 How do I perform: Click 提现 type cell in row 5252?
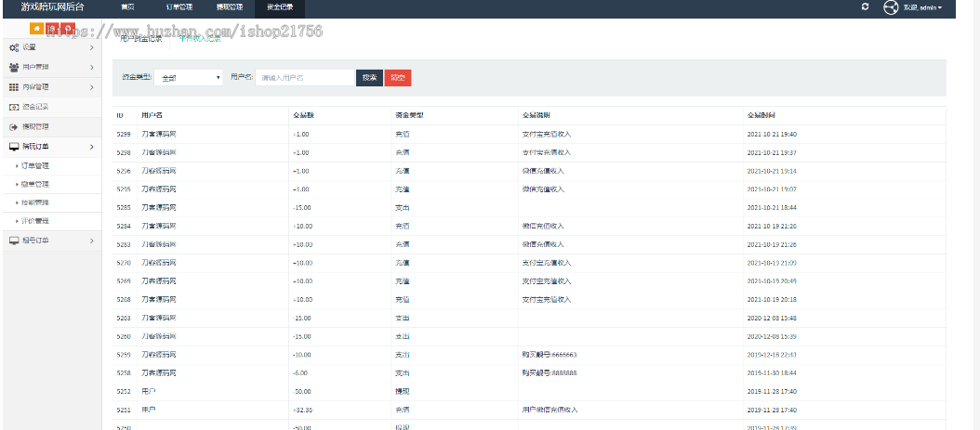[403, 391]
